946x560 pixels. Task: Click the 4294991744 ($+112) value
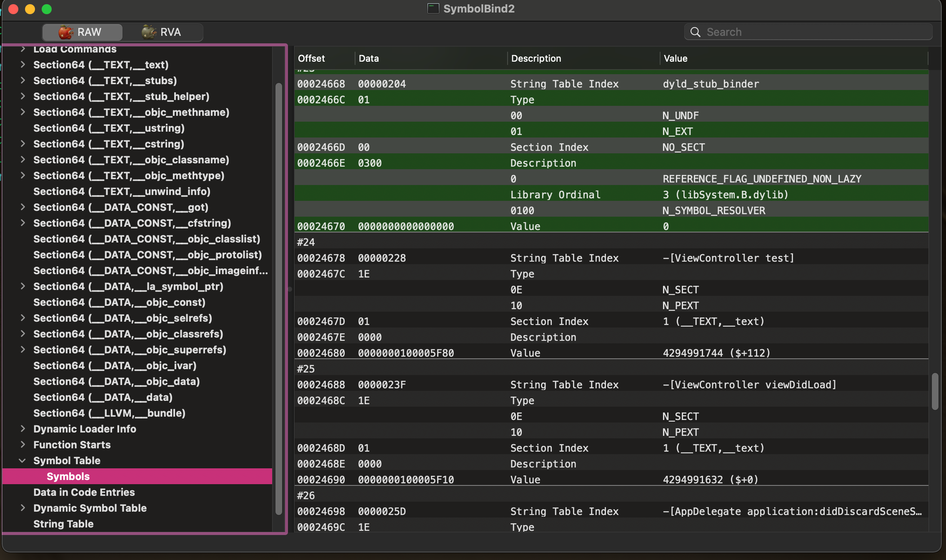[x=717, y=353]
